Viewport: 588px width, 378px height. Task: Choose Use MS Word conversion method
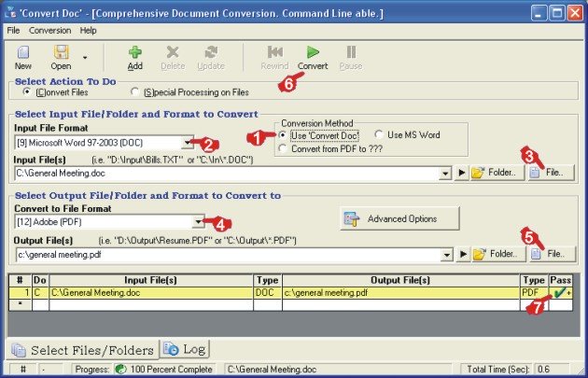click(379, 134)
